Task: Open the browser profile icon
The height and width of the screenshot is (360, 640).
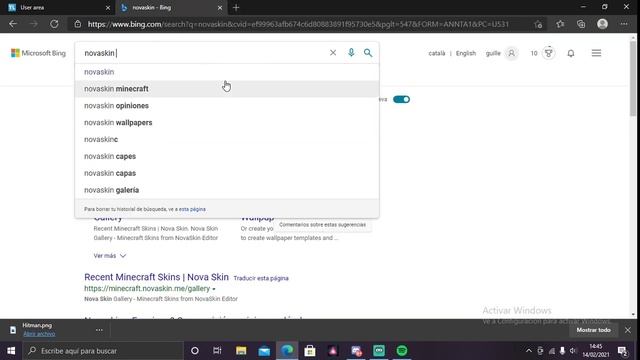Action: click(602, 24)
